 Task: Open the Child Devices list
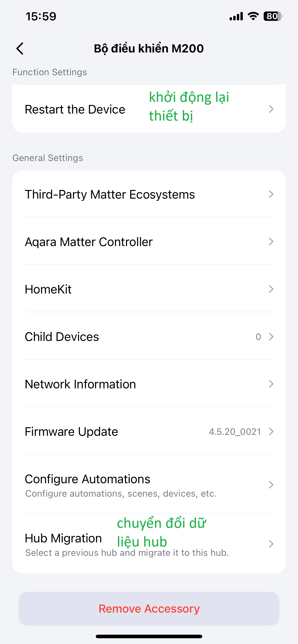pos(62,337)
